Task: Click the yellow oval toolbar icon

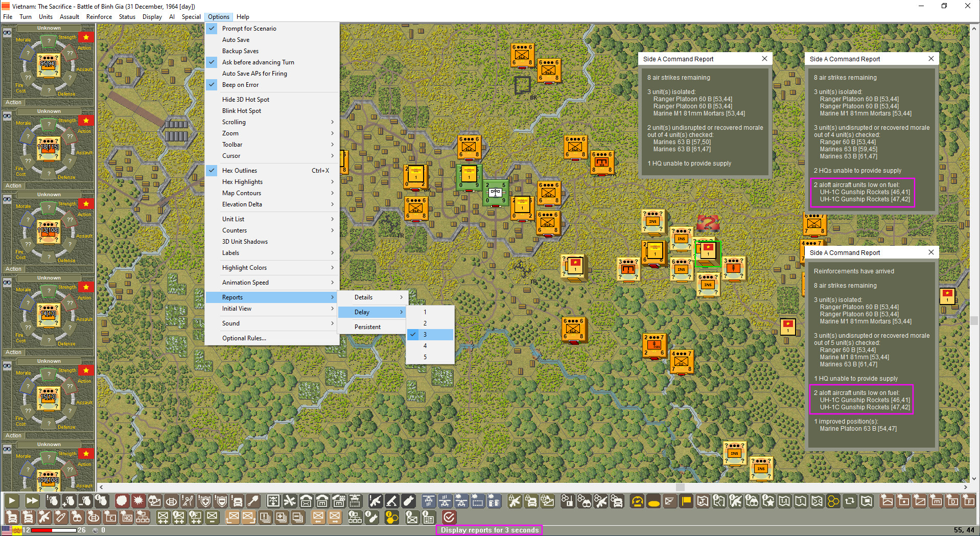Action: [x=654, y=501]
